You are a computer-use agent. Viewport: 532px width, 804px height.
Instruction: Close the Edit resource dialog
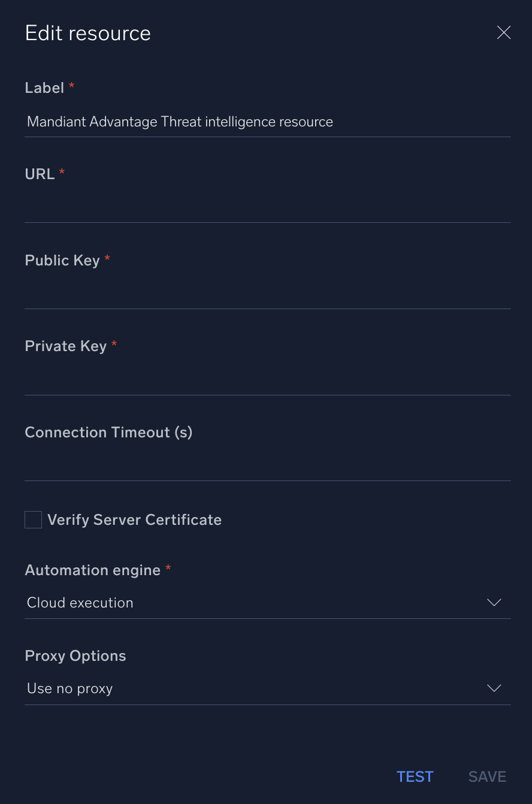pos(504,33)
